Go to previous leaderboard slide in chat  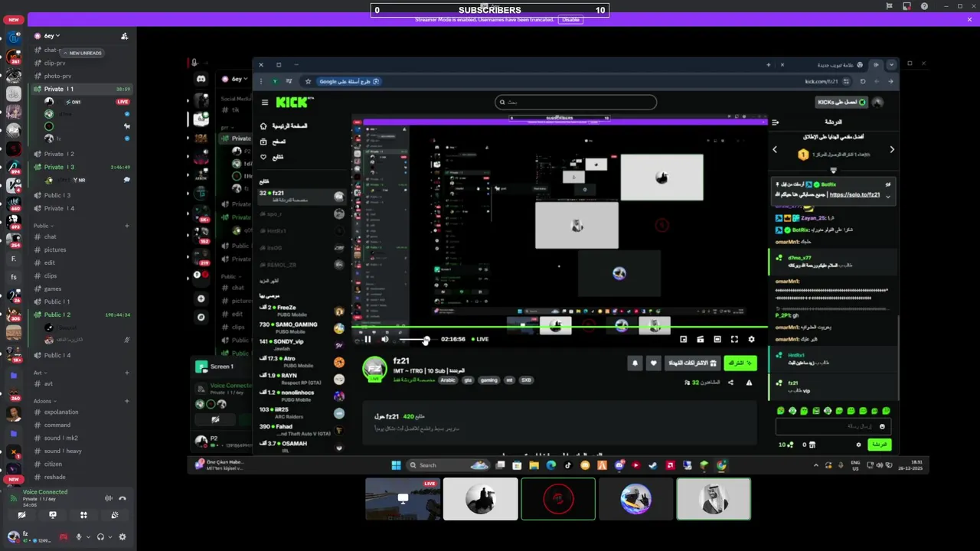(775, 150)
